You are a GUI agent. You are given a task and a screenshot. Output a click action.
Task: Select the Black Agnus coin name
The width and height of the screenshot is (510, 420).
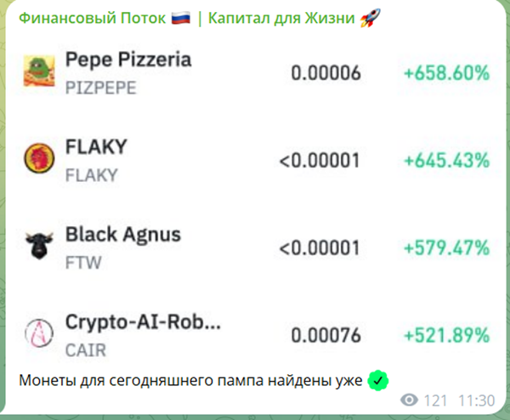122,234
